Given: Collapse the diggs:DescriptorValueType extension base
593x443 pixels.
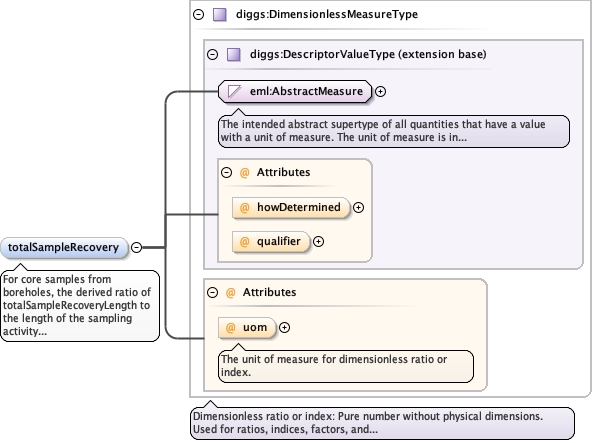Looking at the screenshot, I should coord(213,54).
